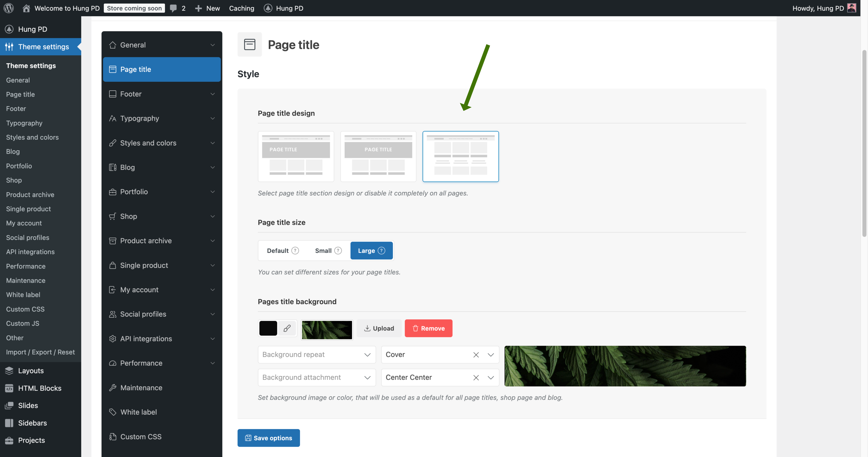868x457 pixels.
Task: Click the Default size help icon
Action: [x=295, y=250]
